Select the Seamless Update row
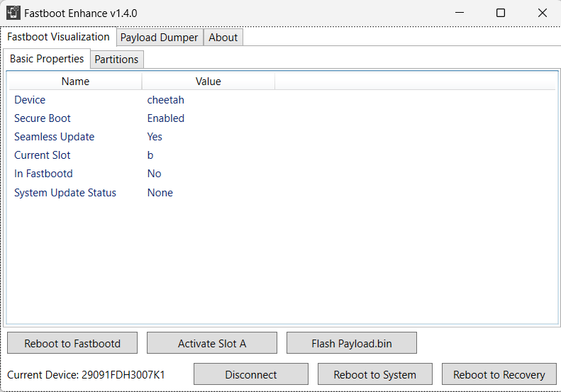This screenshot has width=561, height=392. [54, 137]
